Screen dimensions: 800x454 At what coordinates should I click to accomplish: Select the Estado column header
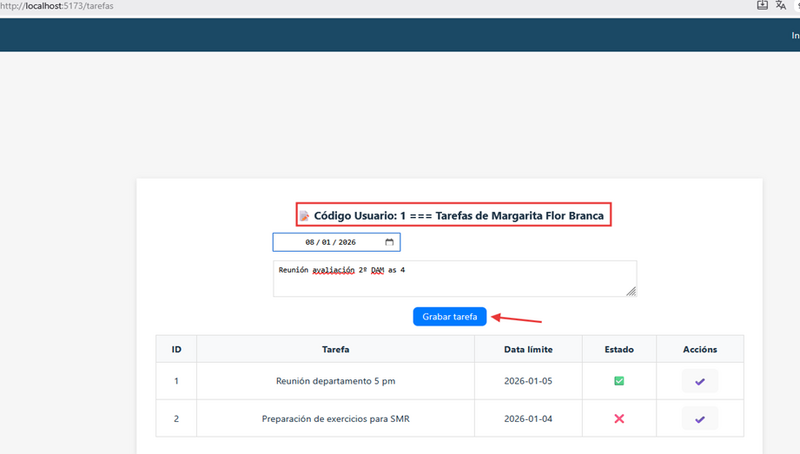(619, 349)
